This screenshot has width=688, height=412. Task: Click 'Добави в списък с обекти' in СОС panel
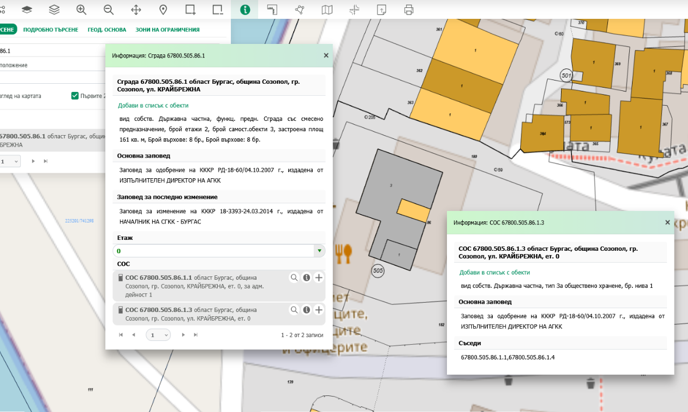point(494,272)
